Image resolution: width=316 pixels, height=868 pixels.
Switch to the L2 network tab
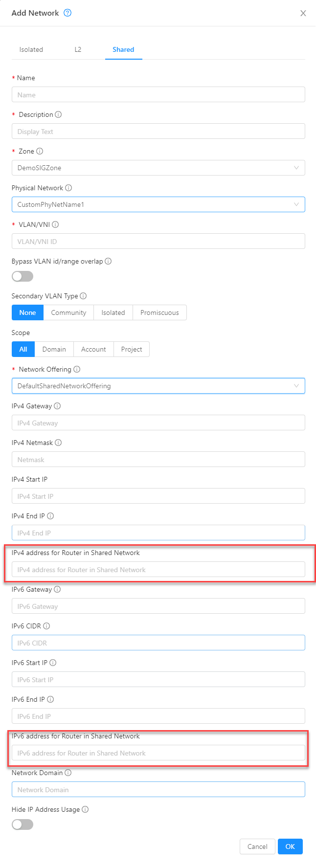pos(78,49)
